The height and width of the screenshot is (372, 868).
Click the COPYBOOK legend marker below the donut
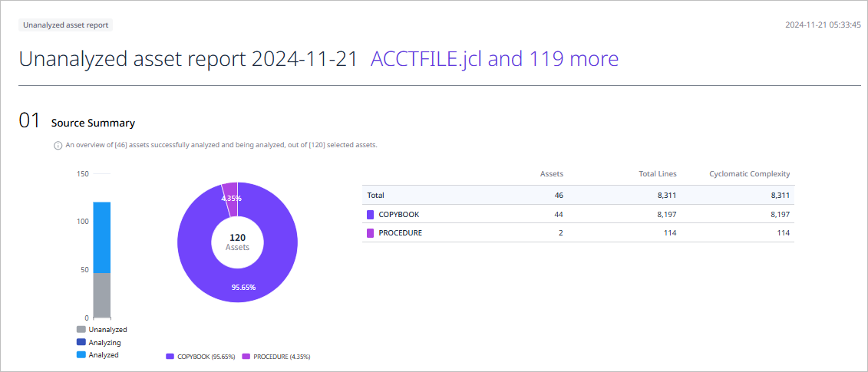[170, 357]
